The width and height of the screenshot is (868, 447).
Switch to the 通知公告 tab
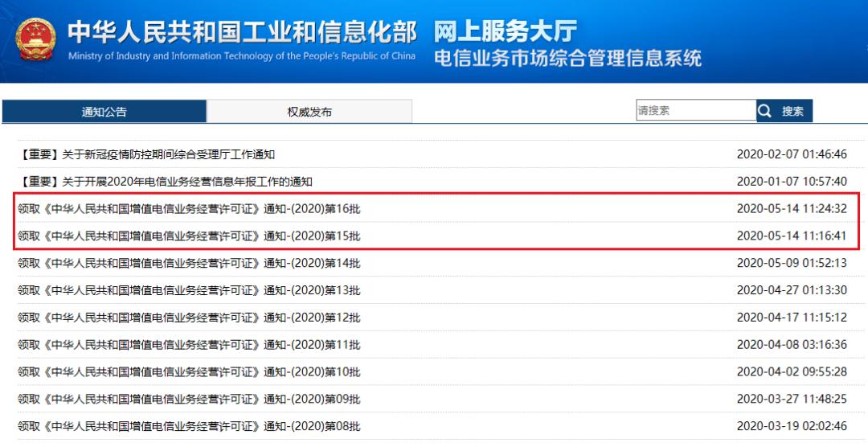[104, 111]
